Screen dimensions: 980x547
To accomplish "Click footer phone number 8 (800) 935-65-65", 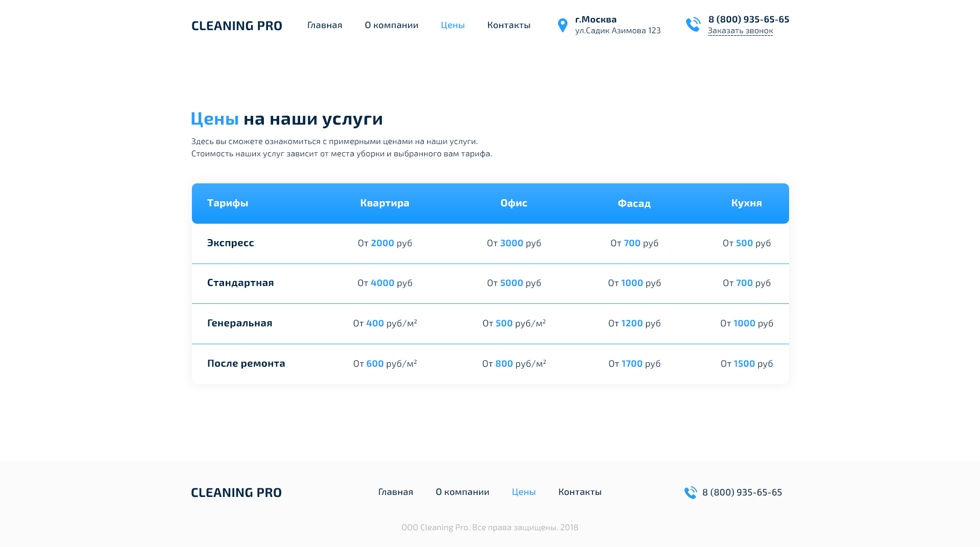I will pyautogui.click(x=742, y=492).
